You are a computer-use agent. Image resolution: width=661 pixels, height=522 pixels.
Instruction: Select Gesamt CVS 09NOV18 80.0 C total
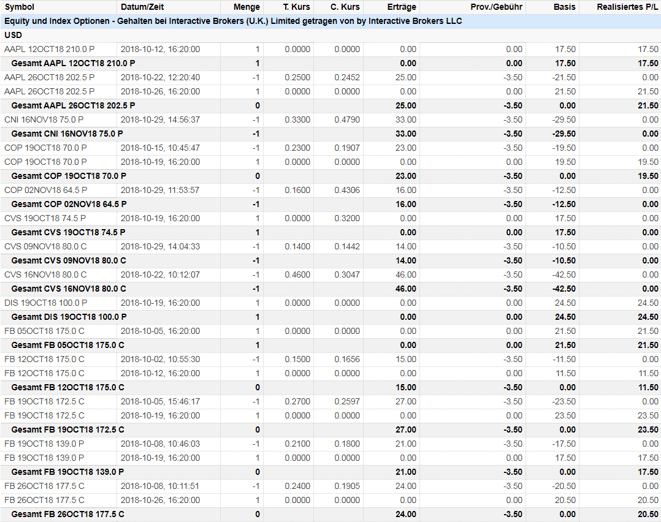pyautogui.click(x=330, y=261)
